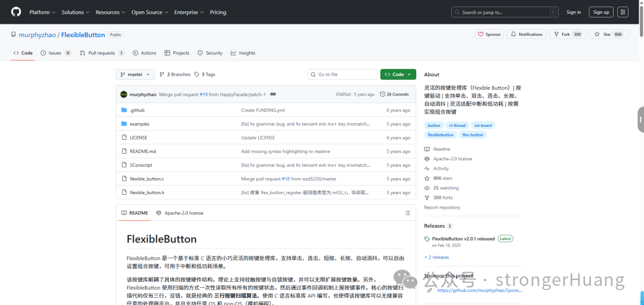Open pull request #18 link

(286, 179)
